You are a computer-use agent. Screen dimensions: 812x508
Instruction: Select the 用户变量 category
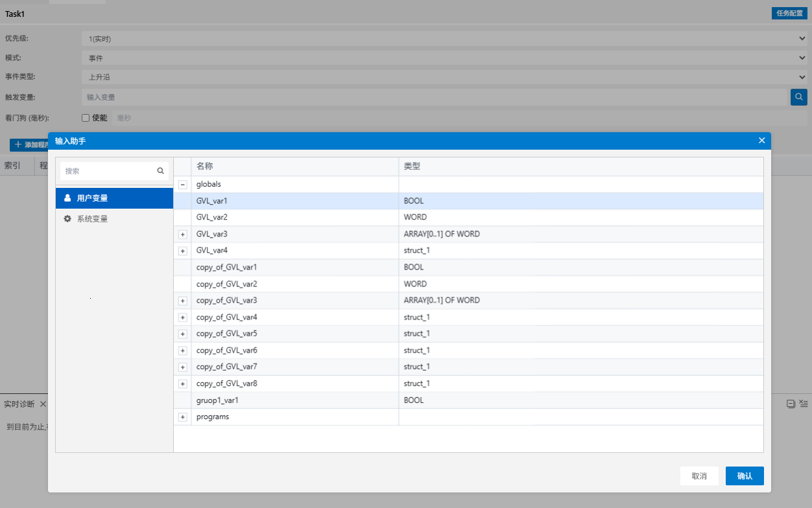(x=114, y=198)
